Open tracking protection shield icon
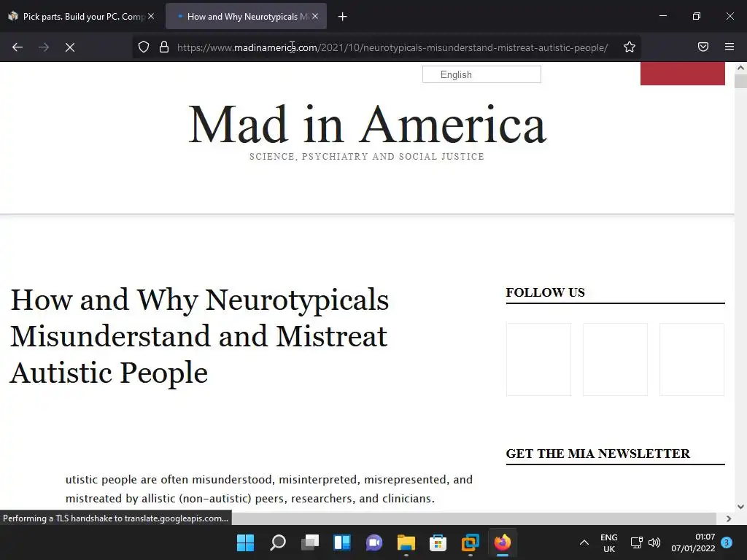The image size is (747, 560). (144, 47)
